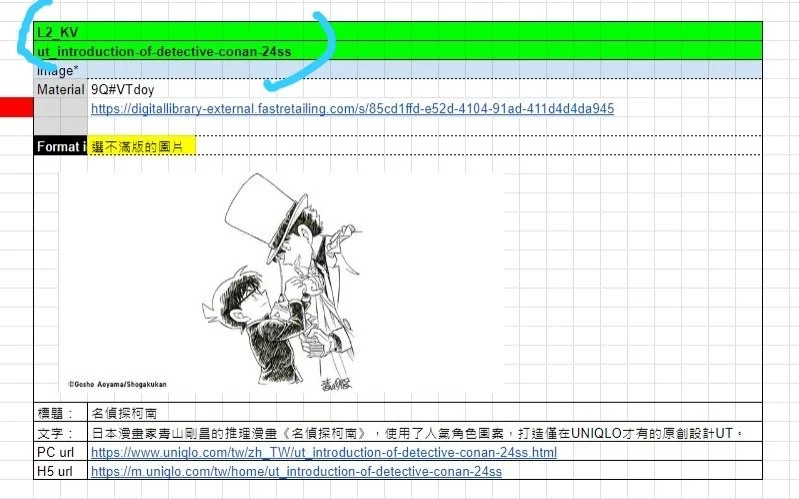Click the Detective Conan manga illustration
The width and height of the screenshot is (799, 499).
point(283,282)
